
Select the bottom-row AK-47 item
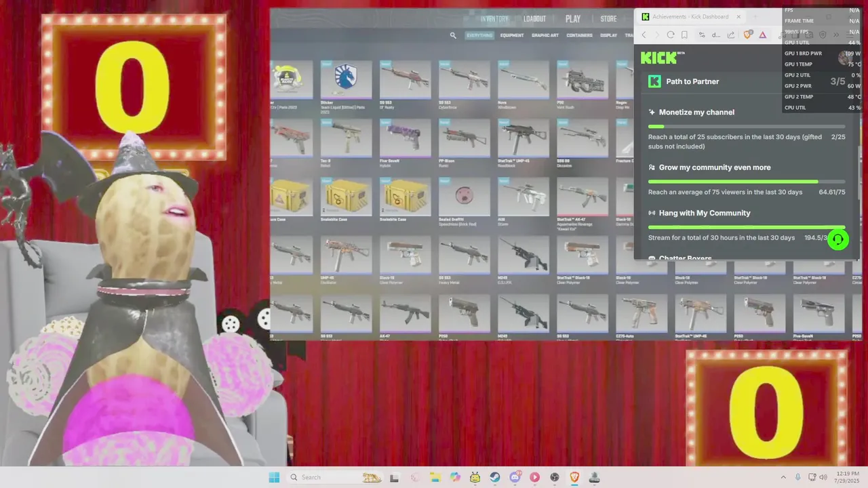pos(405,313)
